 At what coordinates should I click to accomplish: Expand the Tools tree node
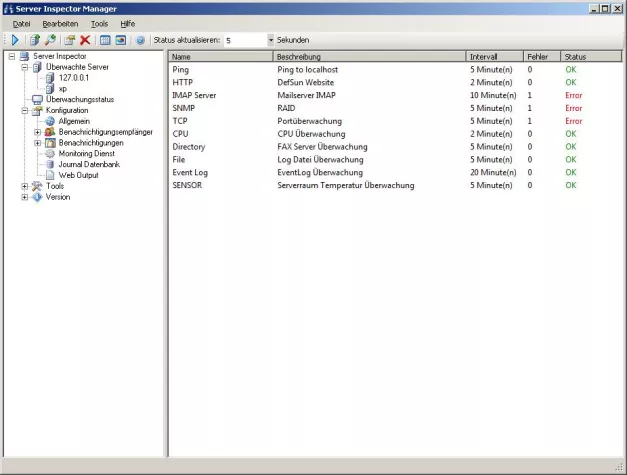[24, 186]
